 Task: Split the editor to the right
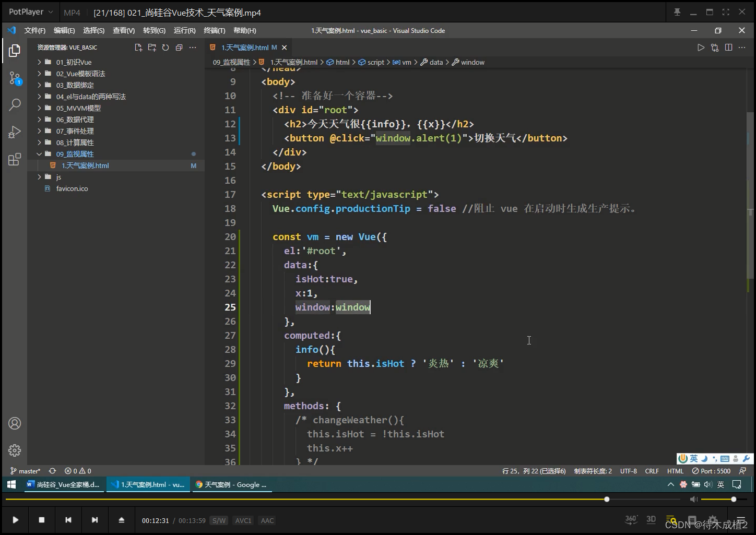[728, 47]
